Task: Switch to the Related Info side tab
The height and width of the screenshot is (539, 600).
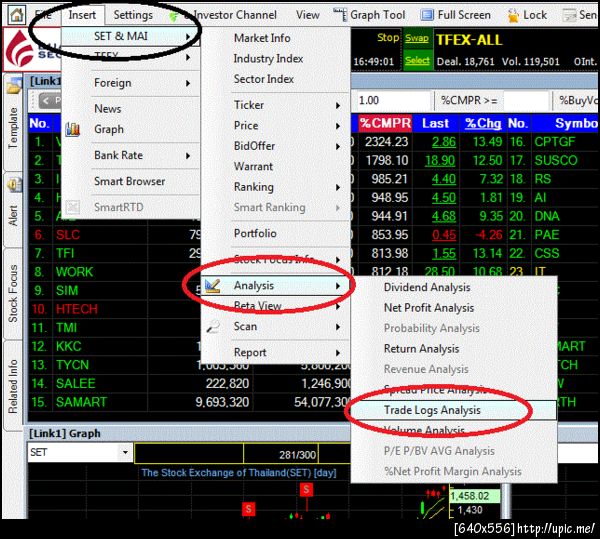Action: click(13, 386)
